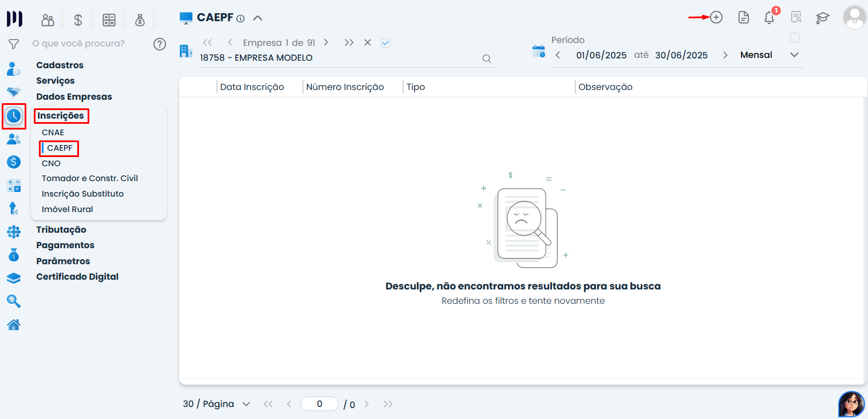Go to next company with right arrow

coord(326,42)
